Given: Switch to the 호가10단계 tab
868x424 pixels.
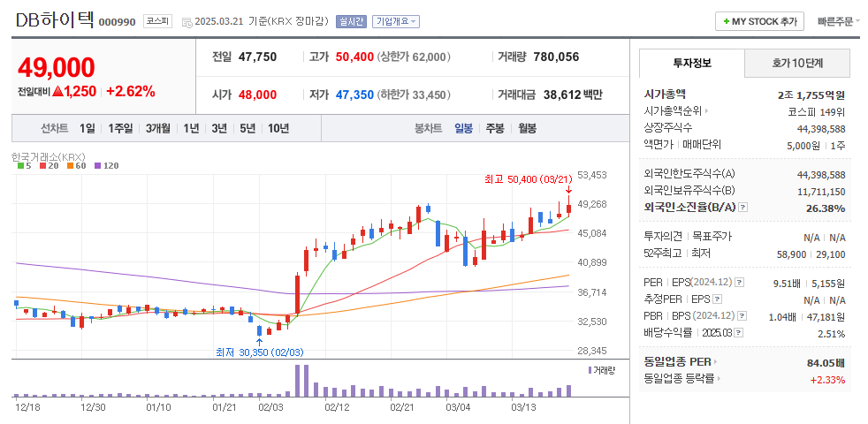Looking at the screenshot, I should [797, 63].
